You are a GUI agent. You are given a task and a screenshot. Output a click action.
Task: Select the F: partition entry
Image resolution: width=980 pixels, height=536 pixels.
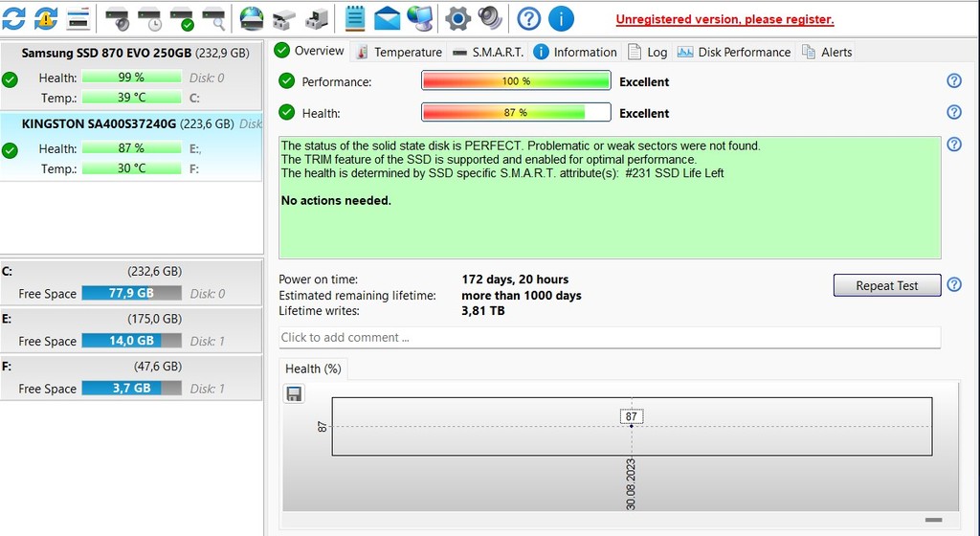point(131,377)
